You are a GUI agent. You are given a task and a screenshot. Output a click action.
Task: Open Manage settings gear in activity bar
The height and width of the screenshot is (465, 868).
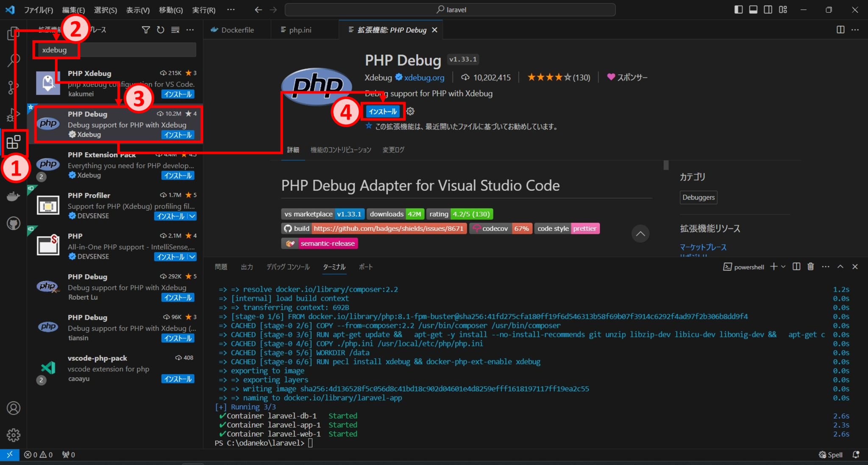coord(14,435)
